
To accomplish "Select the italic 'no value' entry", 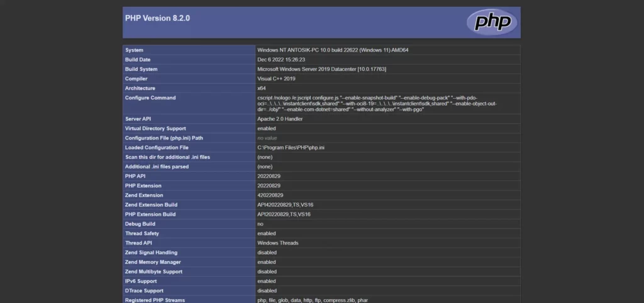I will (267, 138).
